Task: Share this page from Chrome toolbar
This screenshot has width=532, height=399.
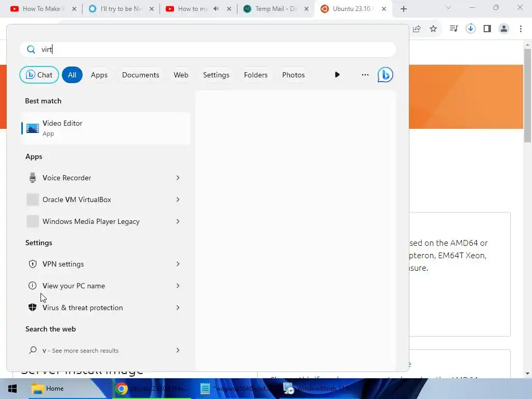Action: (x=417, y=29)
